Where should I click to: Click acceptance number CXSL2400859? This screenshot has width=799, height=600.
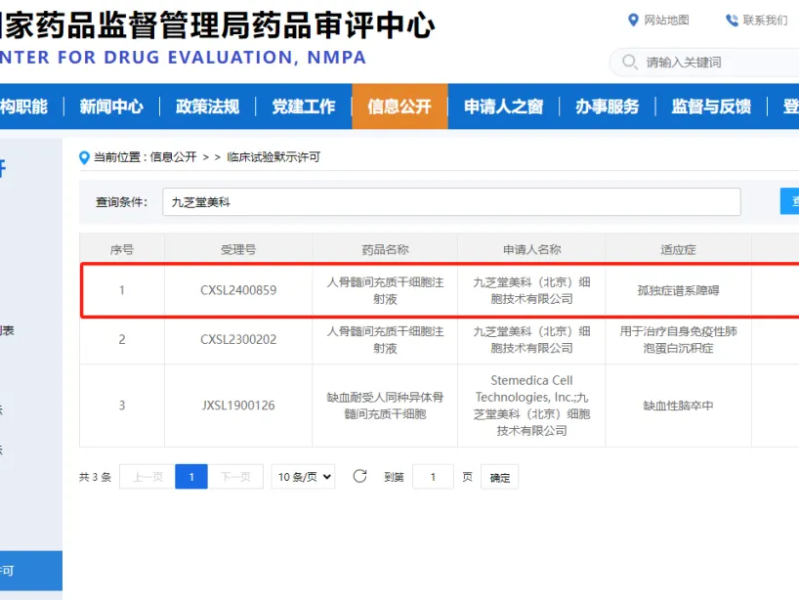pyautogui.click(x=238, y=290)
